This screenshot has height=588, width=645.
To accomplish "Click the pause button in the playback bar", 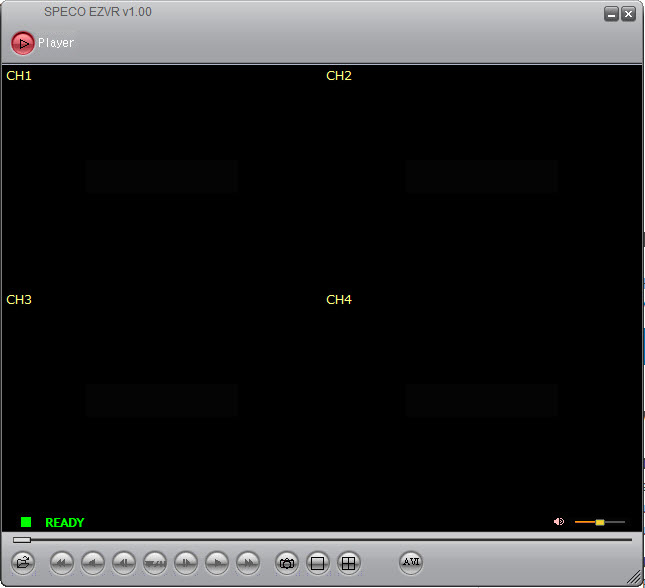I will pos(155,563).
